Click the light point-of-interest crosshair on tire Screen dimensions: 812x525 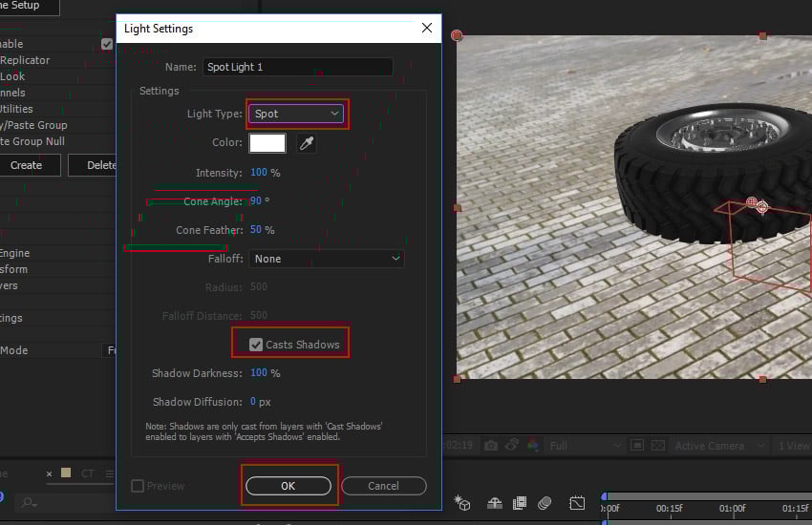click(x=762, y=207)
